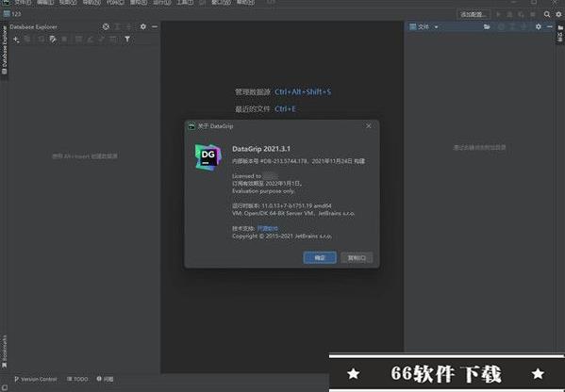Click the Evaluation purpose only text
Screen dimensions: 565x392
(263, 191)
